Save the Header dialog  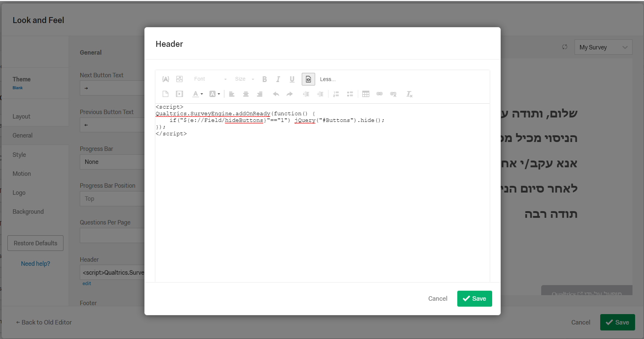coord(474,298)
